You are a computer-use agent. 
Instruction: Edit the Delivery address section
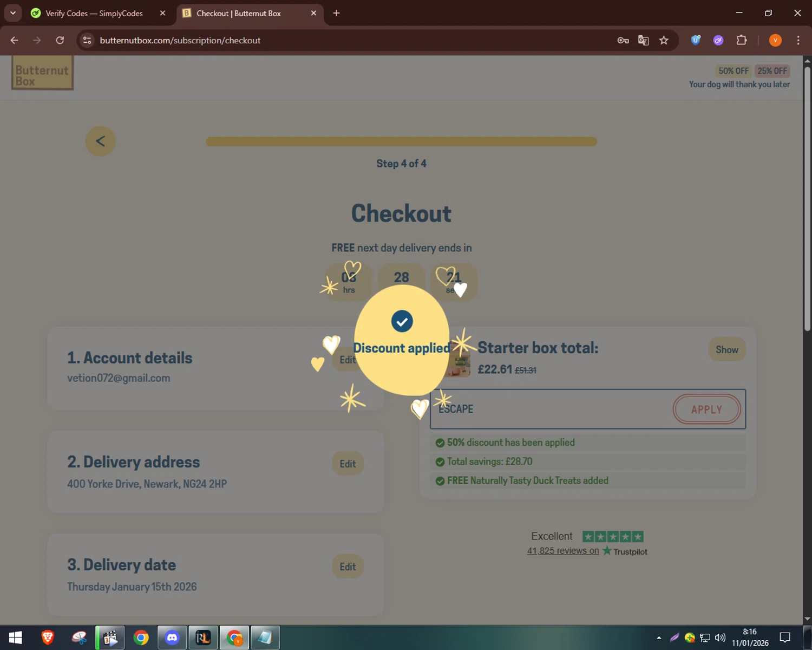coord(348,464)
